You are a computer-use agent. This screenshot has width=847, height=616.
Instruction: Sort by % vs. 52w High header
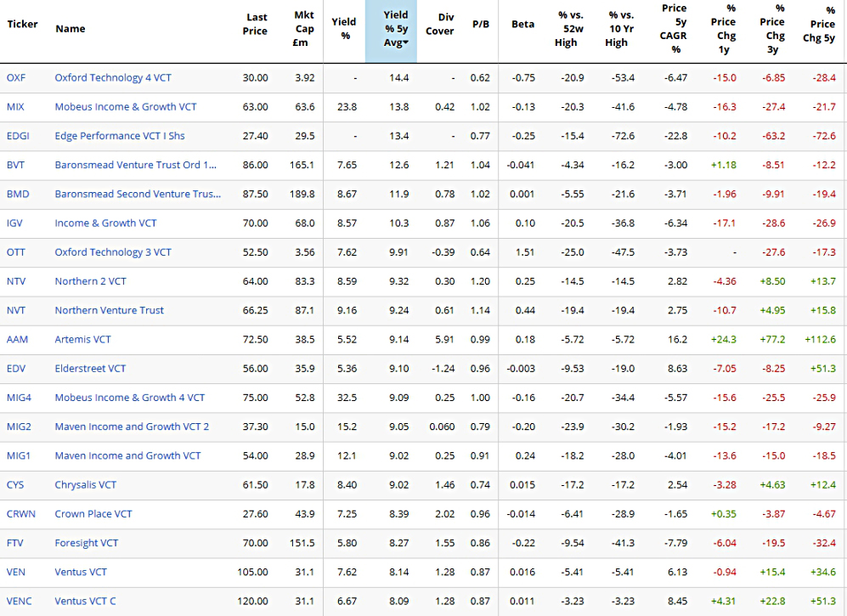567,29
